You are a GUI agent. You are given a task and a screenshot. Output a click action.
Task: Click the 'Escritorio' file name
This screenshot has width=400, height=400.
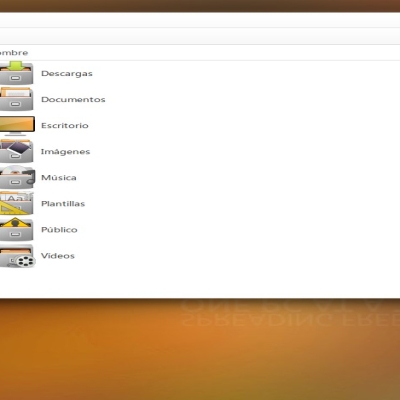[x=65, y=125]
